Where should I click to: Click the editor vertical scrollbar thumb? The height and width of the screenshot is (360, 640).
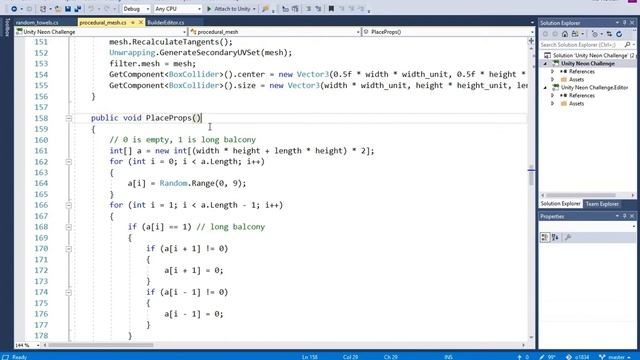pos(531,178)
